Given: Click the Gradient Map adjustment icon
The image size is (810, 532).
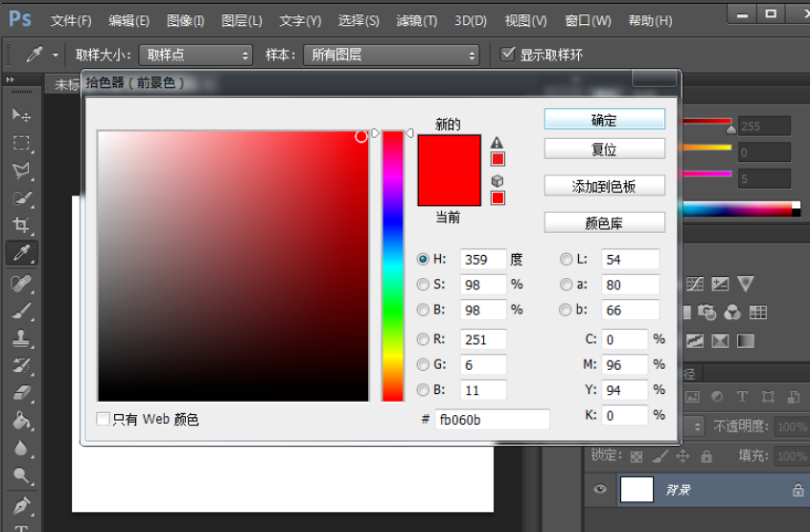Looking at the screenshot, I should coord(746,340).
